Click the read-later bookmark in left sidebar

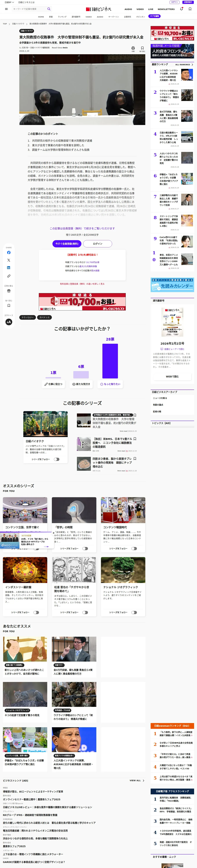(9, 306)
